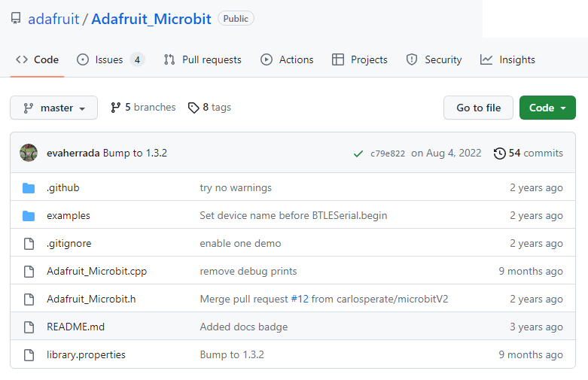Open the library.properties file
Viewport: 588px width, 380px height.
[x=86, y=354]
